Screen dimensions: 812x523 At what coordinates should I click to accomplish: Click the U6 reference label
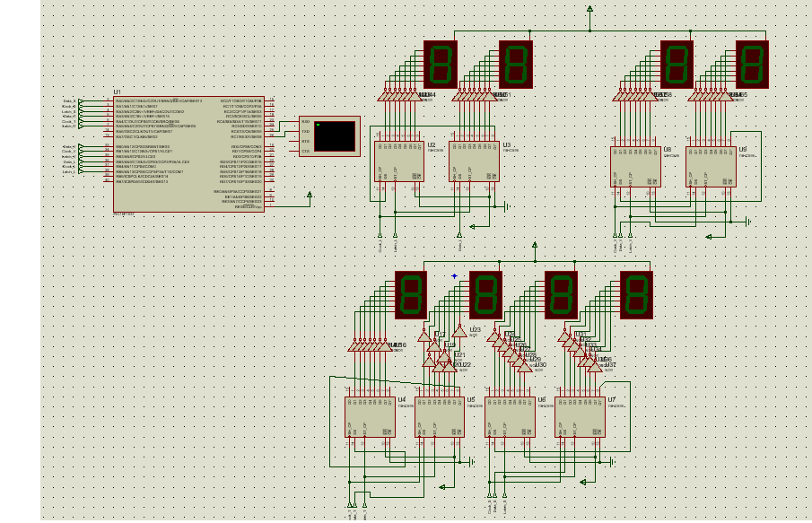pyautogui.click(x=542, y=400)
